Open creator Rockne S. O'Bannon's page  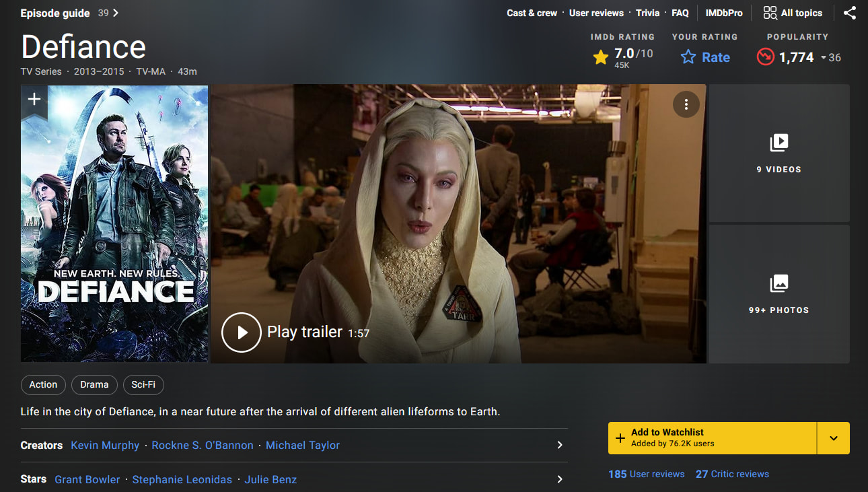click(203, 445)
